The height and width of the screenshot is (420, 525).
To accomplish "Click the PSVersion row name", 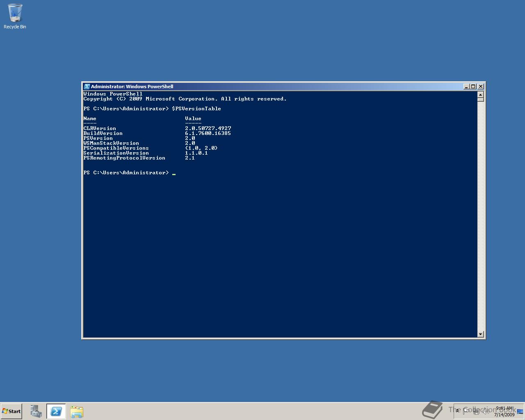I will 98,138.
